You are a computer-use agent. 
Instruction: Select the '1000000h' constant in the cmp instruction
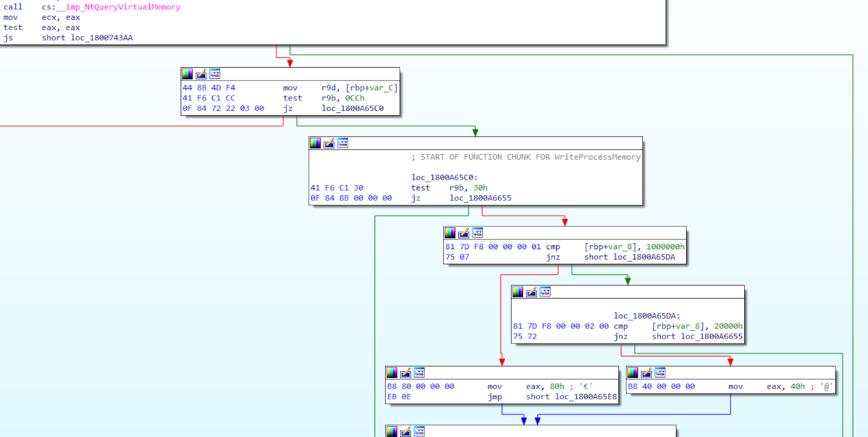click(665, 247)
